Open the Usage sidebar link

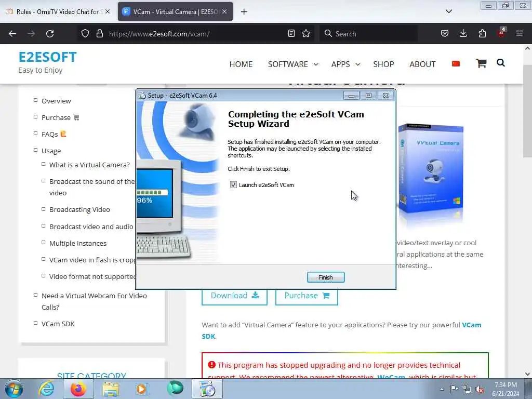pyautogui.click(x=51, y=151)
